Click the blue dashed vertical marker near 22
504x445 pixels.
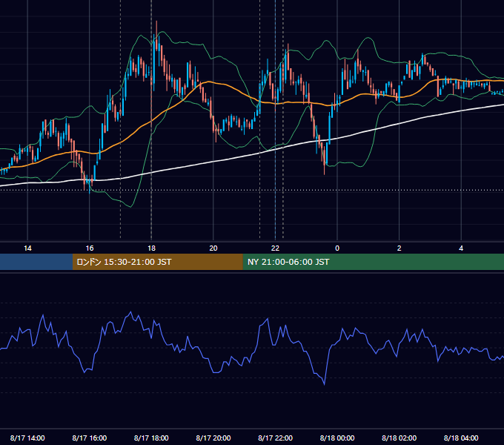click(x=275, y=119)
